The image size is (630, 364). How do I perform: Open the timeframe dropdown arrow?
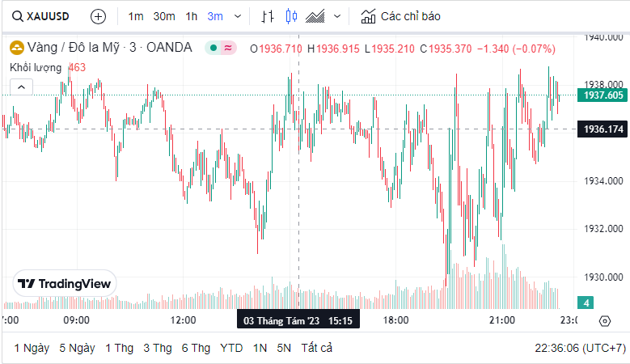237,16
